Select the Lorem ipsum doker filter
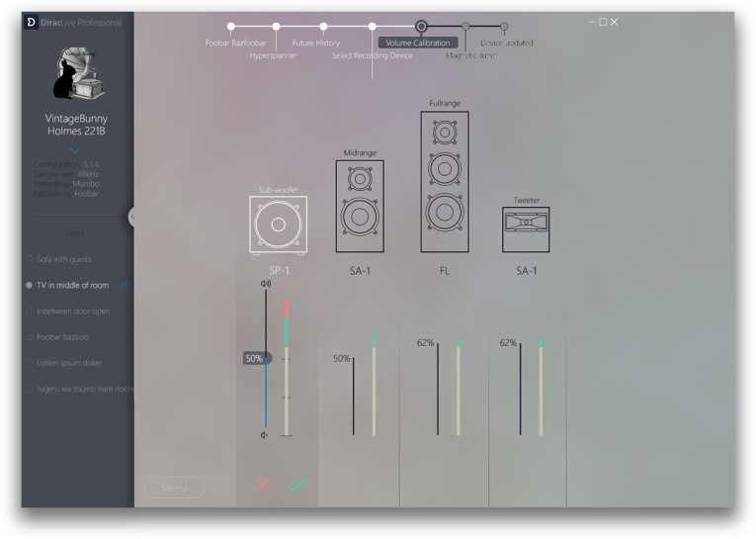This screenshot has width=756, height=539. click(64, 363)
